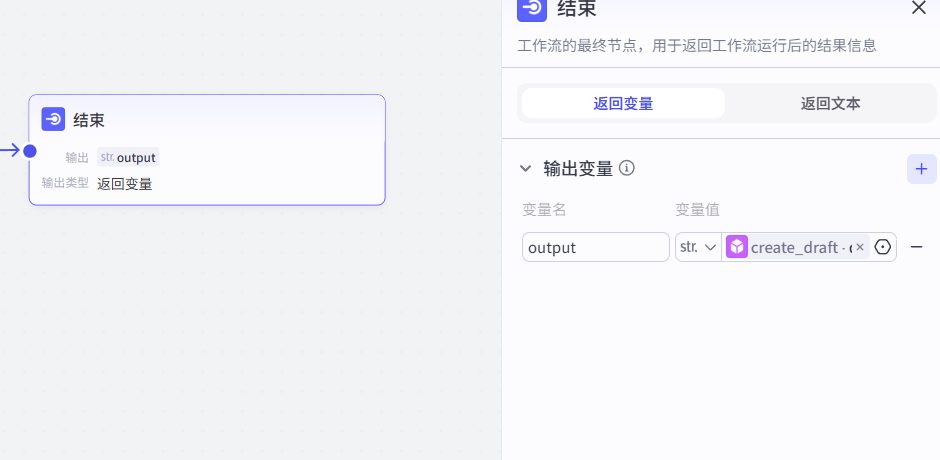
Task: Click the hexagon icon in variable value field
Action: click(x=883, y=247)
